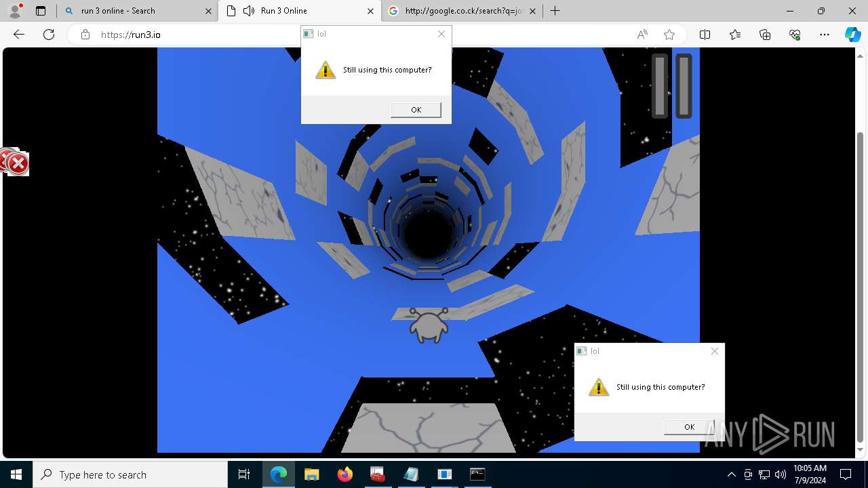Viewport: 868px width, 488px height.
Task: Open the notification center
Action: click(846, 474)
